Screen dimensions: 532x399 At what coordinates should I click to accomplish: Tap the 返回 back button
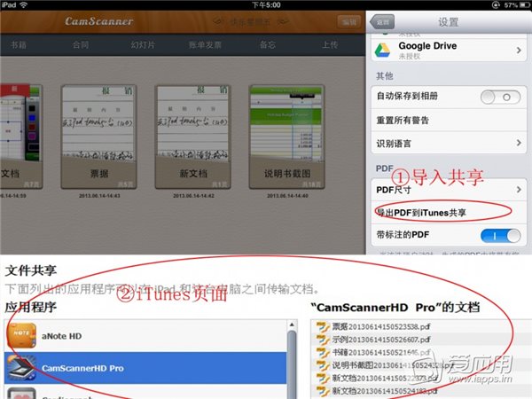pos(382,22)
